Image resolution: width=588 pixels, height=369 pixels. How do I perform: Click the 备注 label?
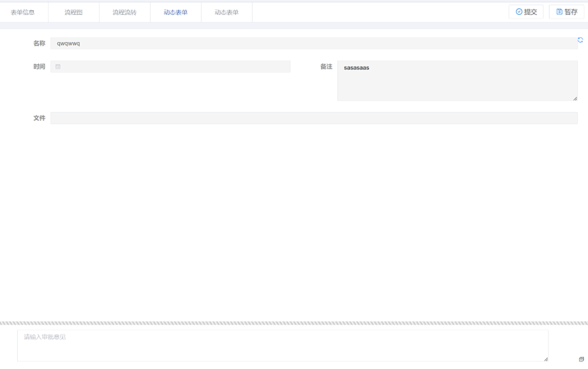coord(326,67)
